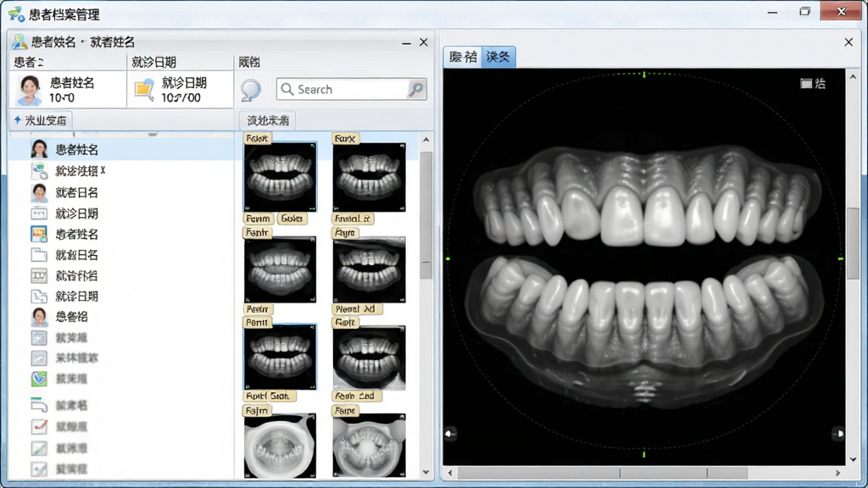This screenshot has width=868, height=488.
Task: Switch to the 渶冬 tab in the viewer
Action: pos(498,57)
